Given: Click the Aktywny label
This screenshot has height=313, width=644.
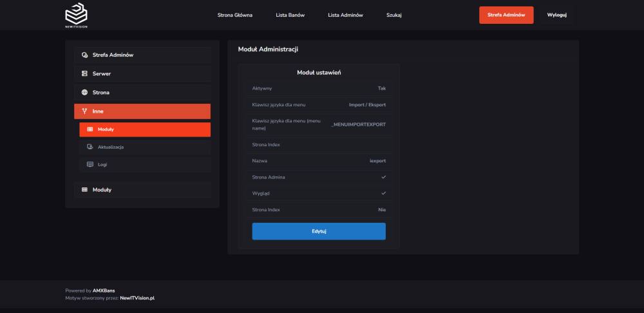Looking at the screenshot, I should (262, 88).
